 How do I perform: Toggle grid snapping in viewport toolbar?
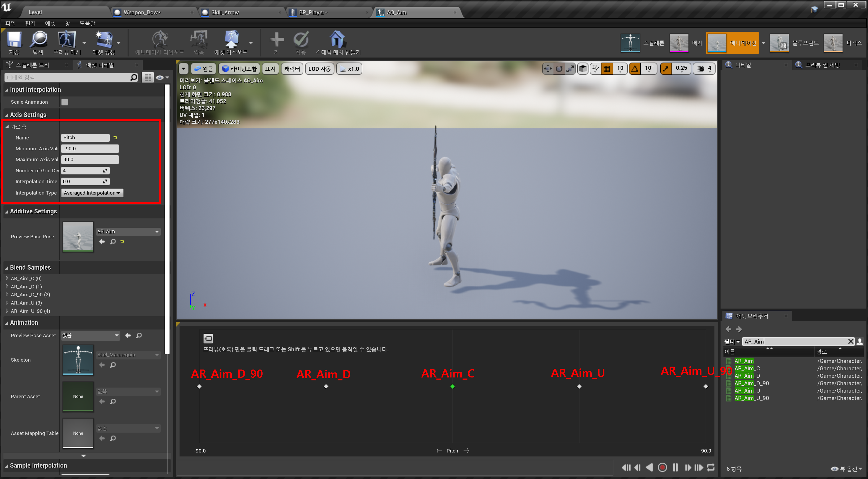coord(607,69)
